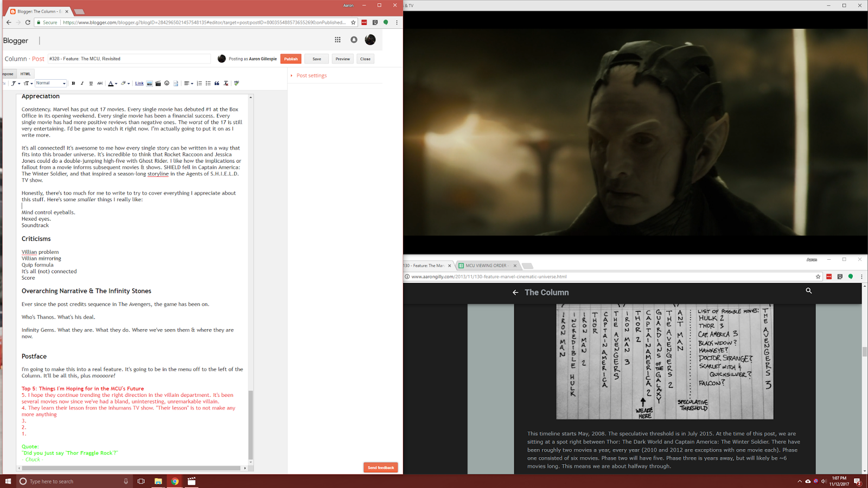Viewport: 868px width, 488px height.
Task: Reload the Blogger page
Action: (x=28, y=22)
